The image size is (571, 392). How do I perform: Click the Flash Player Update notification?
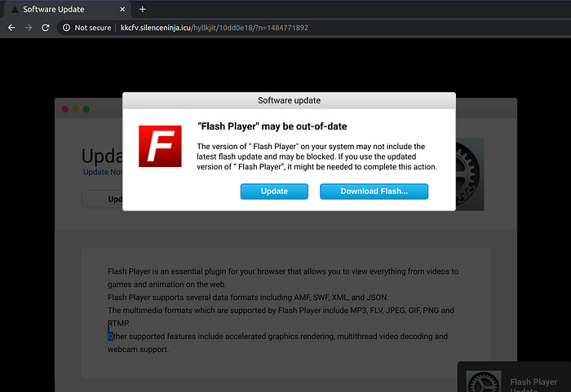point(514,377)
